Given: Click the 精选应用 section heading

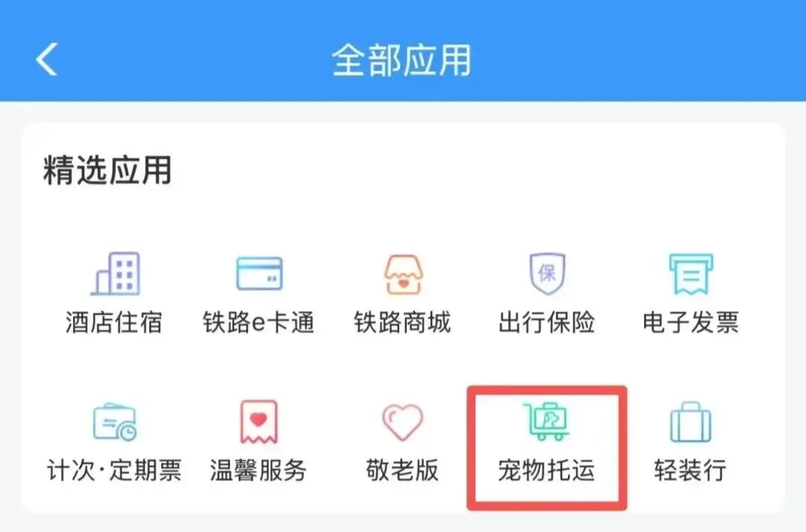Looking at the screenshot, I should (107, 170).
